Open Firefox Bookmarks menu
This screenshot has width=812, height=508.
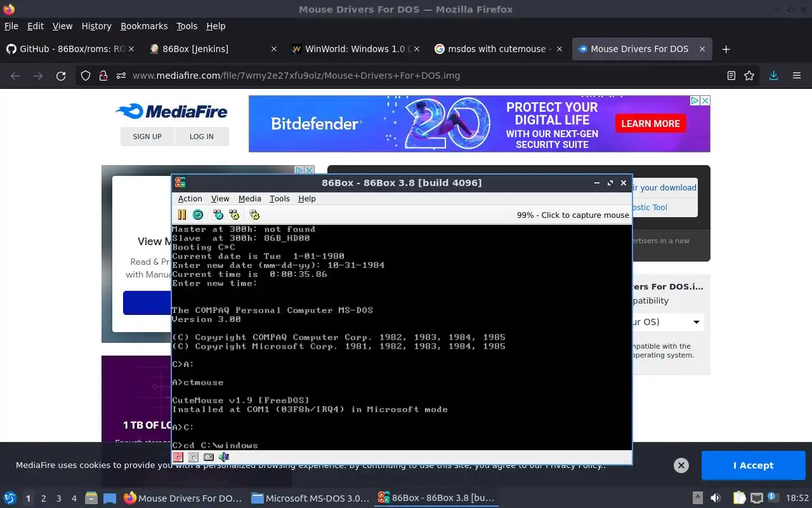144,26
